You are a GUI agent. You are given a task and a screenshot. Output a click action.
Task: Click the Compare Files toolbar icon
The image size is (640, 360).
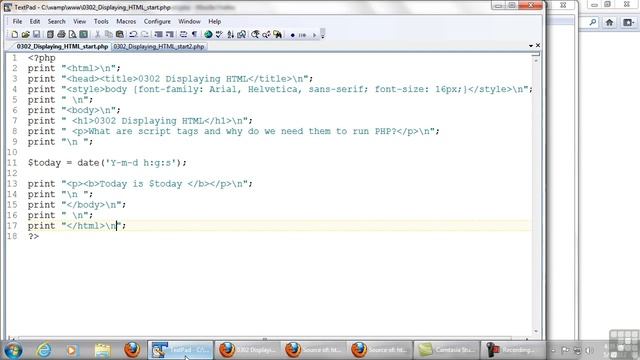tap(241, 35)
